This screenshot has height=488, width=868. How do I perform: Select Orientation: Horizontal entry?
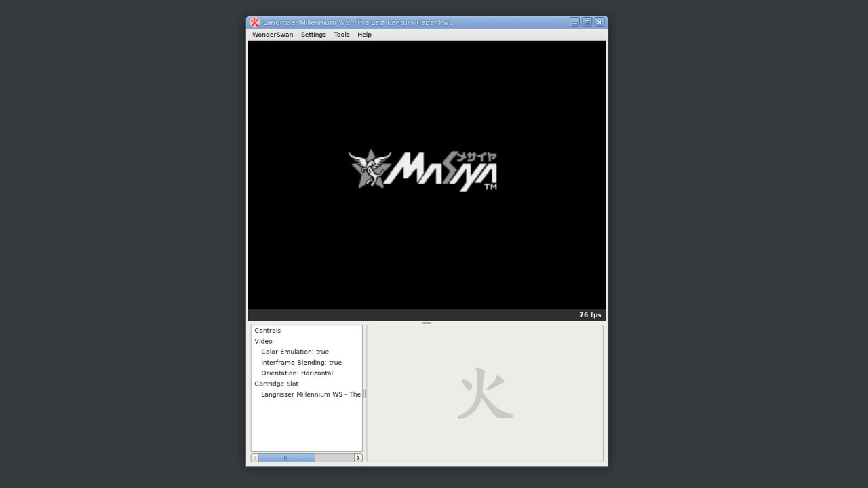[297, 373]
